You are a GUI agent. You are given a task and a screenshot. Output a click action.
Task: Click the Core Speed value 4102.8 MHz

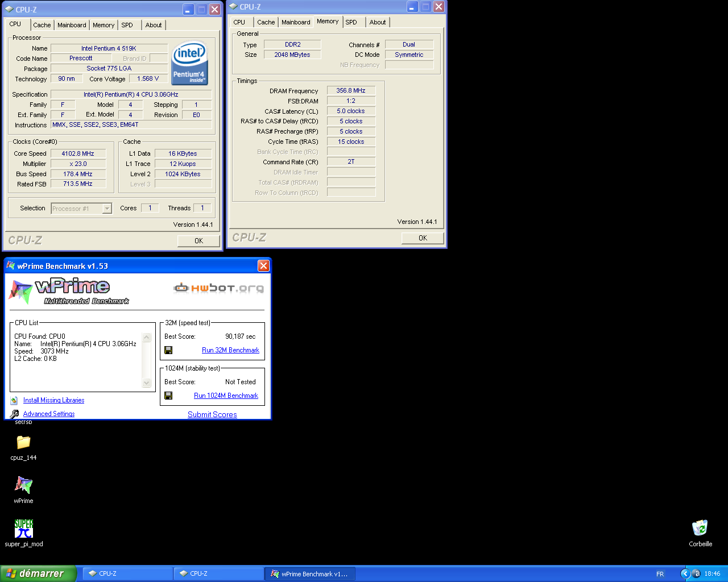point(78,153)
